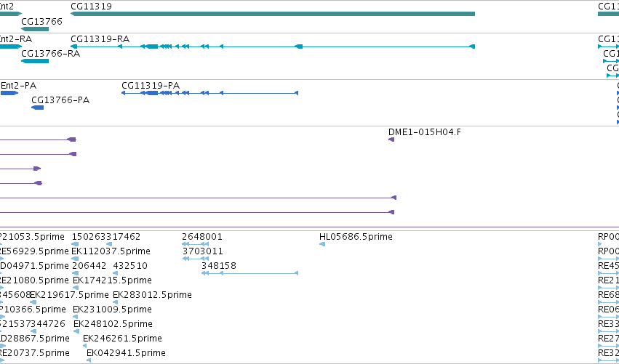Image resolution: width=619 pixels, height=364 pixels.
Task: Click the CG11319-RA rightmost exon arrow
Action: click(472, 46)
